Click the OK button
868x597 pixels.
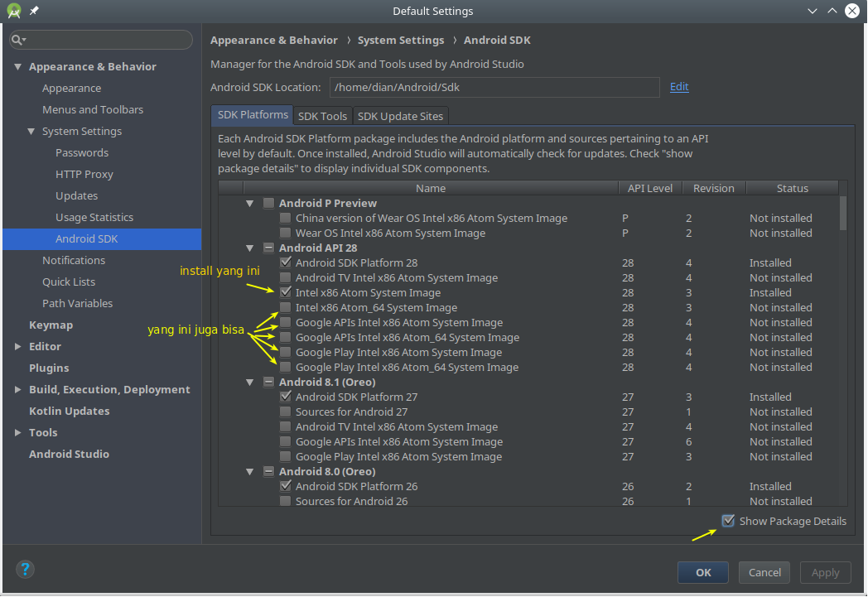tap(702, 572)
